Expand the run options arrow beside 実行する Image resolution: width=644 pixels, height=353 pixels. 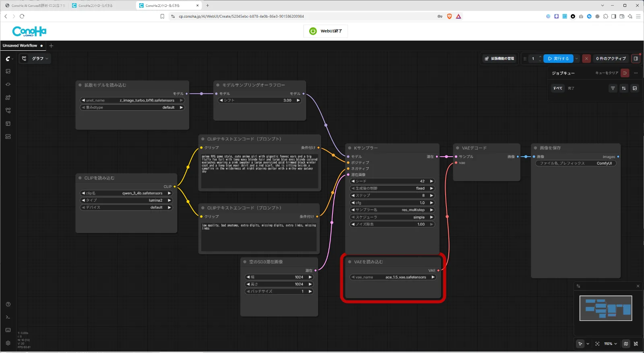577,58
